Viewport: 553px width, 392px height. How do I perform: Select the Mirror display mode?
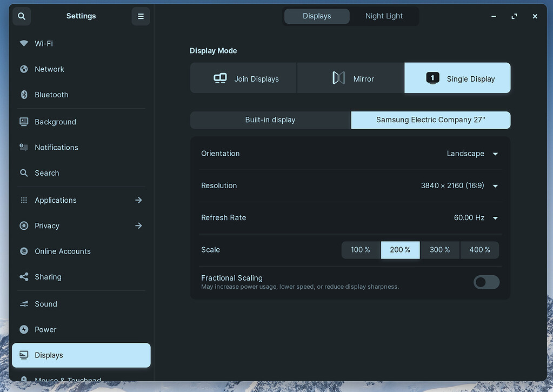(x=350, y=78)
